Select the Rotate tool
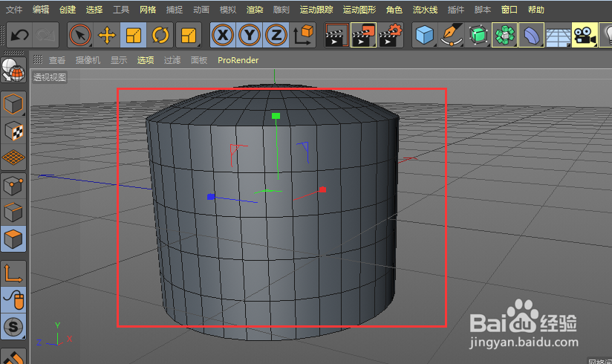The width and height of the screenshot is (612, 364). click(x=160, y=35)
